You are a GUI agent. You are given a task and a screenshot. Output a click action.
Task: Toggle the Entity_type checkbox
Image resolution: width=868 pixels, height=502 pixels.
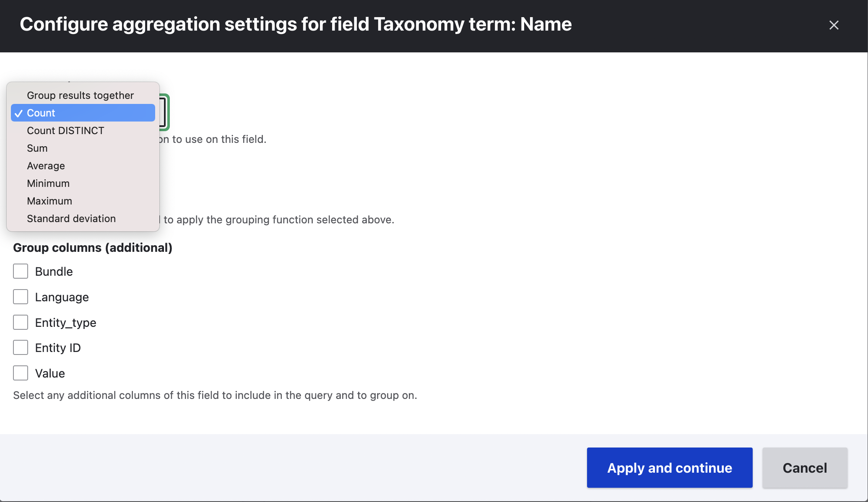click(x=21, y=322)
